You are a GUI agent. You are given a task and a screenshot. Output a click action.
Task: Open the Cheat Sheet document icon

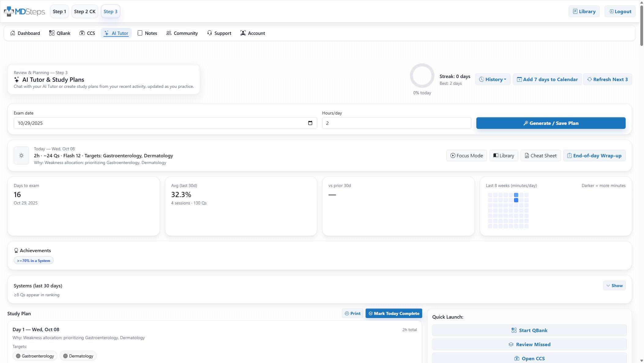pyautogui.click(x=526, y=155)
